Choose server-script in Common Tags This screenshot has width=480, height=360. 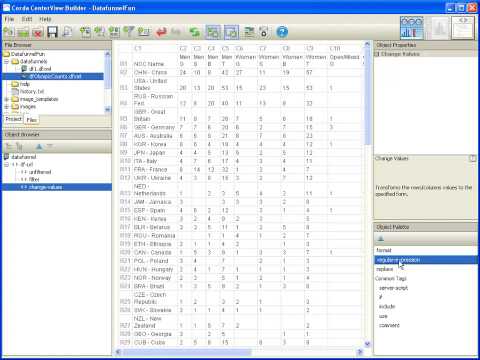click(x=393, y=288)
